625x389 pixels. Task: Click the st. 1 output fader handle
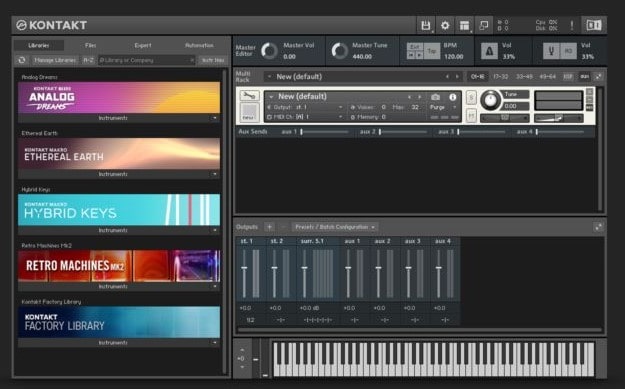point(244,268)
